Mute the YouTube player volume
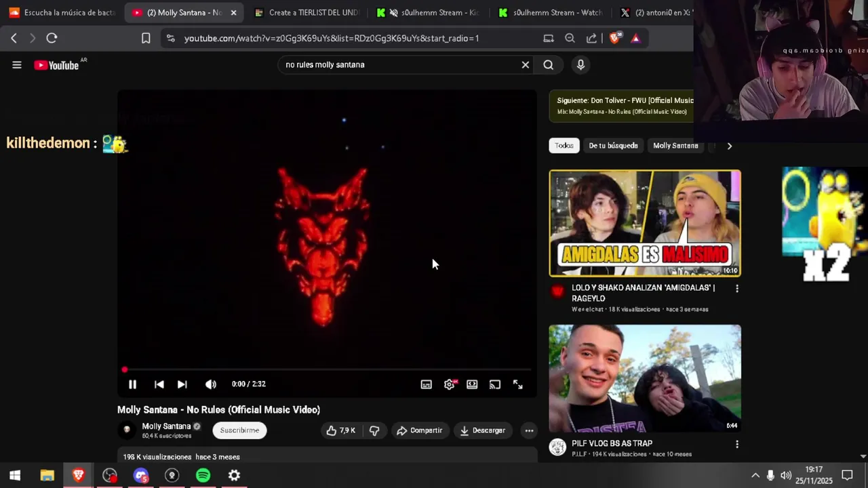The height and width of the screenshot is (488, 868). point(211,384)
